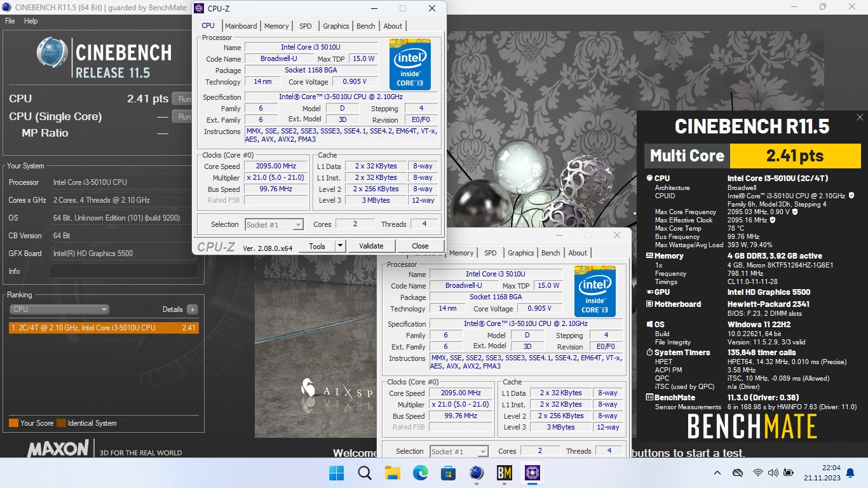The image size is (868, 488).
Task: Click the BenchMate Motherboard section icon
Action: [649, 304]
